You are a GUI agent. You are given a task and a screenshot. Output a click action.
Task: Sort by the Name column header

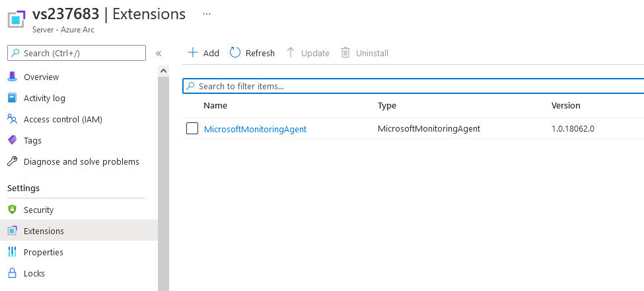coord(215,106)
